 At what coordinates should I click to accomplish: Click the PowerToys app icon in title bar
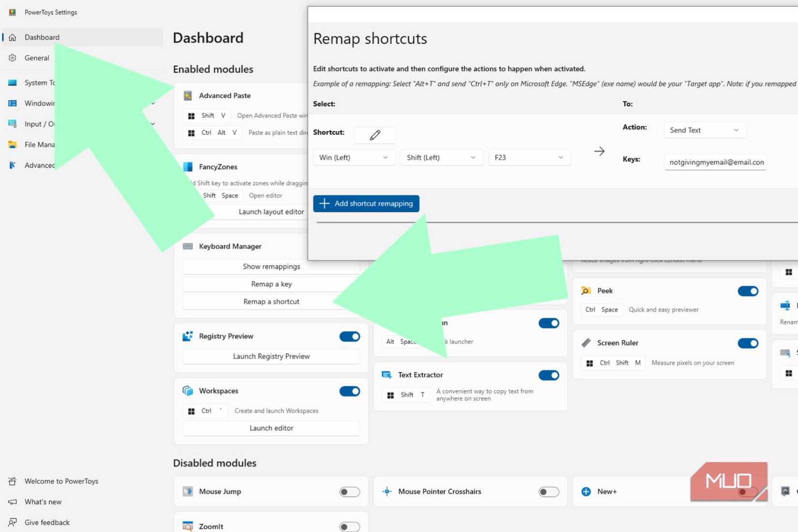[13, 12]
